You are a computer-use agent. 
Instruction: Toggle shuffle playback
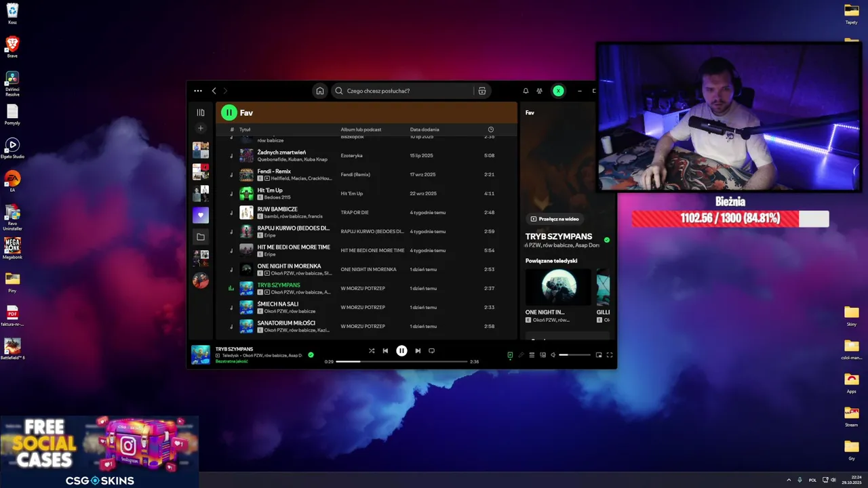(371, 350)
